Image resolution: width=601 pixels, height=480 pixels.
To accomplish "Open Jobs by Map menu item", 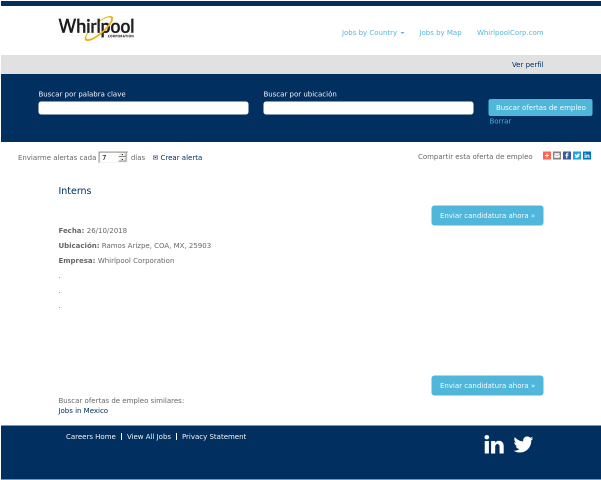I will 440,33.
